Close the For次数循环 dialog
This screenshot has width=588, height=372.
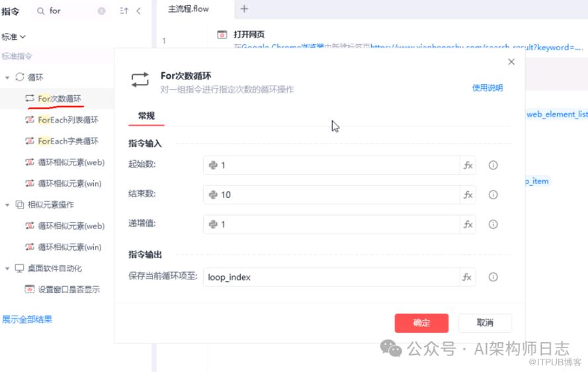click(x=511, y=62)
